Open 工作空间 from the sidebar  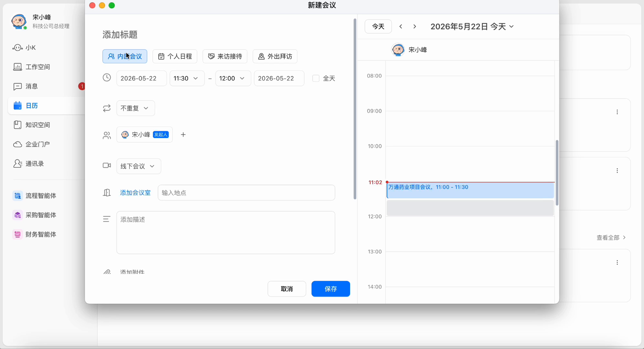click(31, 67)
